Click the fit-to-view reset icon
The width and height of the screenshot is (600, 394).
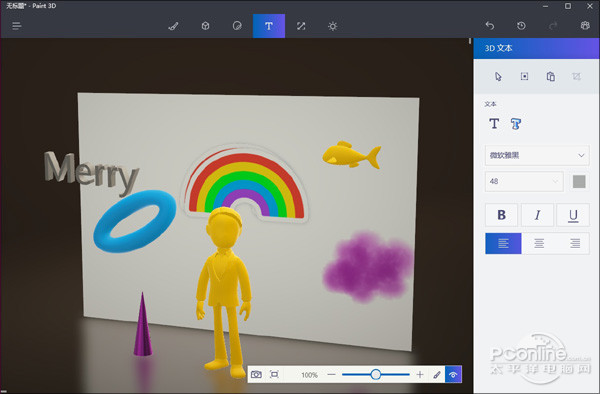click(x=274, y=374)
